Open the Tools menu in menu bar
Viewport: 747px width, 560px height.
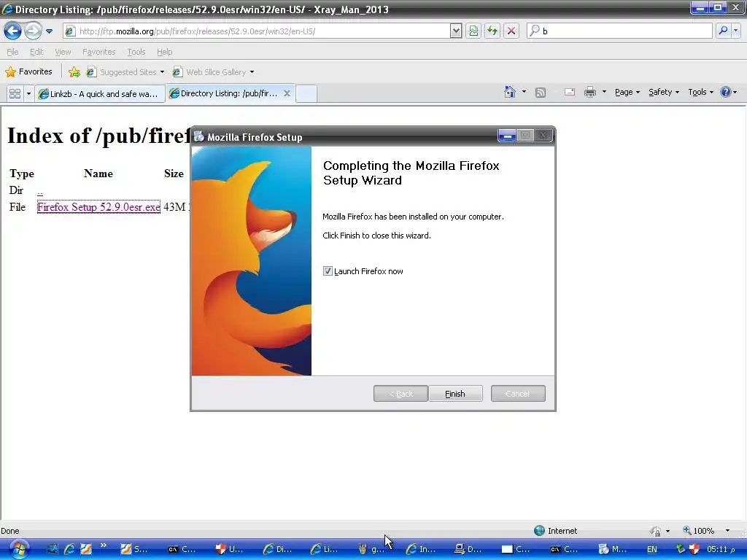[136, 52]
